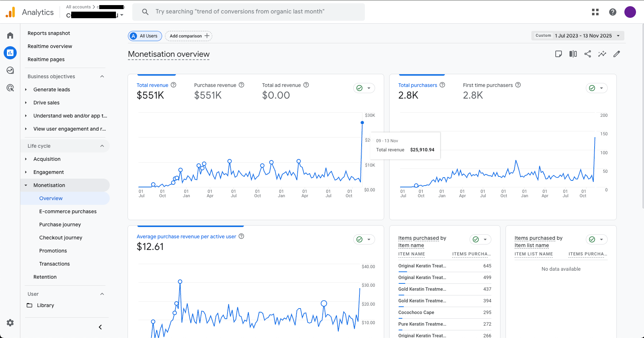Open the custom date range dropdown
Screen dimensions: 644x338
click(577, 36)
